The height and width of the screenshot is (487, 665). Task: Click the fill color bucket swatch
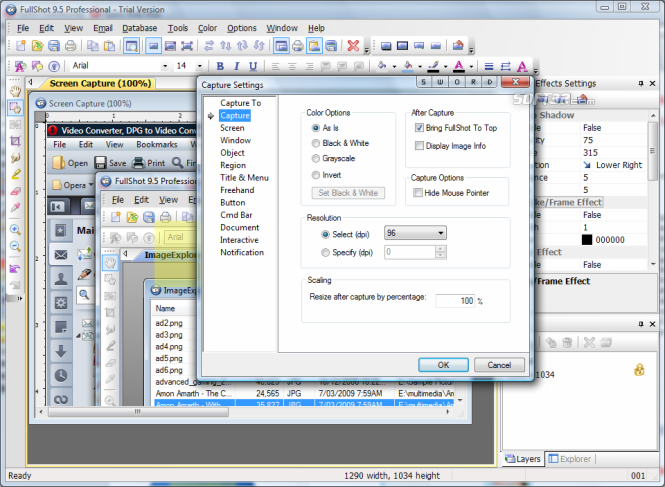pyautogui.click(x=408, y=66)
